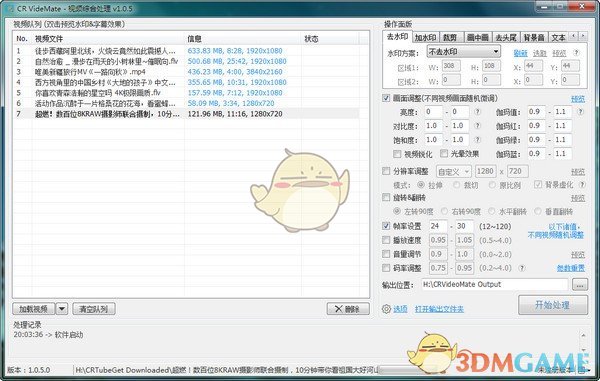Click frame rate maximum field showing 30
600x381 pixels.
(464, 226)
